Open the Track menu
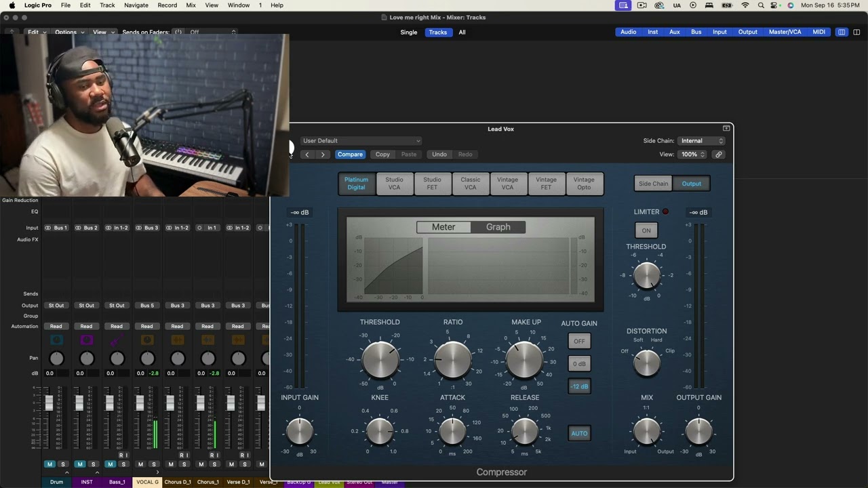The width and height of the screenshot is (868, 488). 107,5
